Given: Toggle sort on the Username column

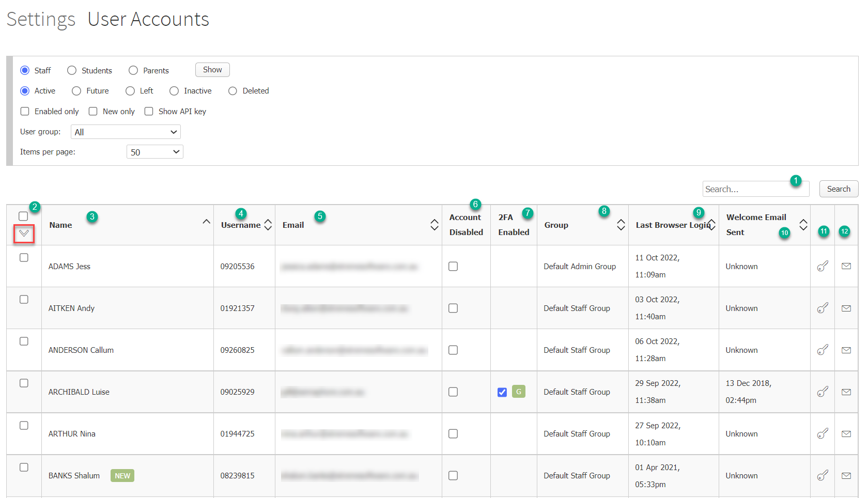Looking at the screenshot, I should pyautogui.click(x=268, y=224).
